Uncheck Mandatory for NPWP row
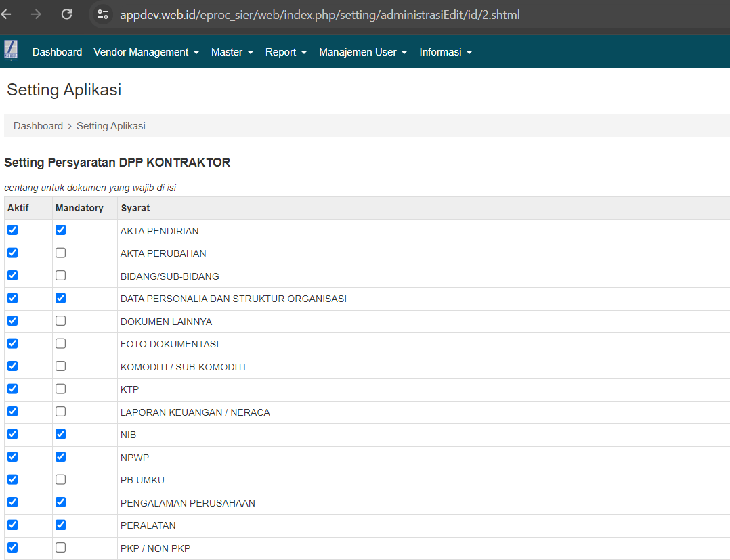 61,457
